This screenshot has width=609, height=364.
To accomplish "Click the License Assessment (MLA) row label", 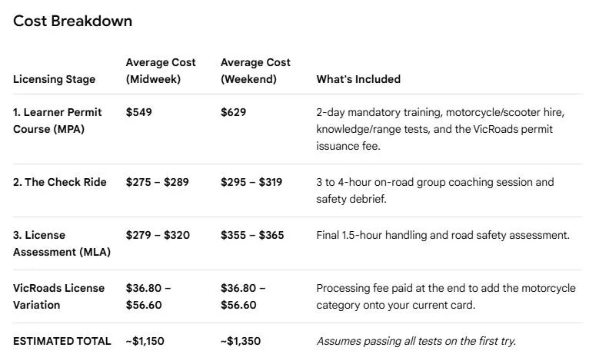I will tap(62, 243).
